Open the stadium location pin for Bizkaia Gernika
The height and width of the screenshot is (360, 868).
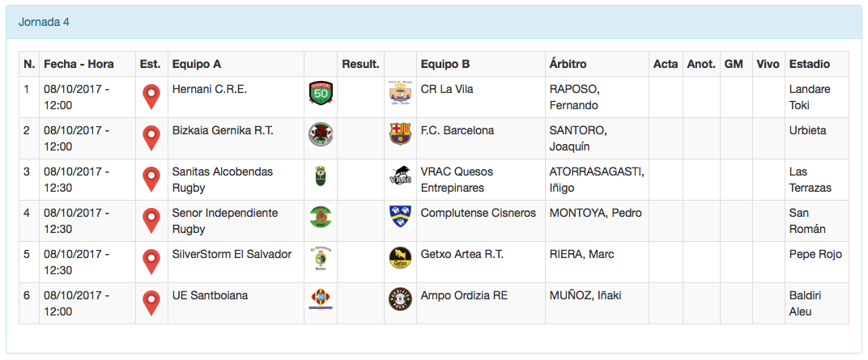pyautogui.click(x=151, y=138)
